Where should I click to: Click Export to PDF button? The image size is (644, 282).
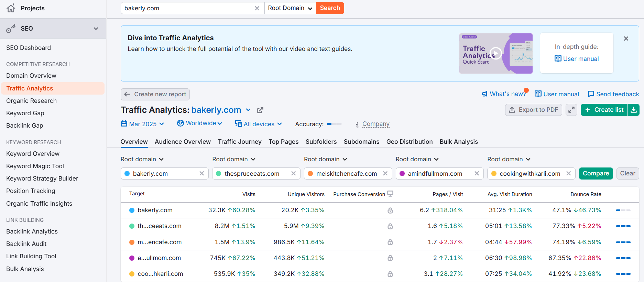coord(534,110)
